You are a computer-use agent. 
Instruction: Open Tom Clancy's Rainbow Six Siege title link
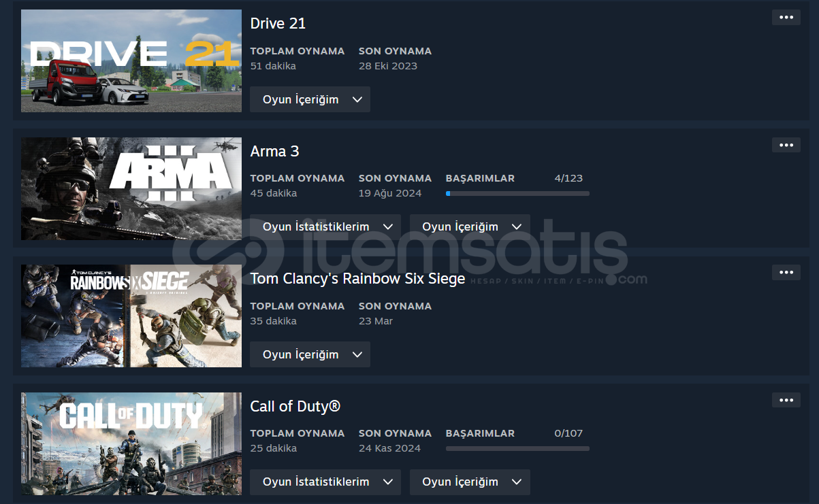click(x=357, y=278)
